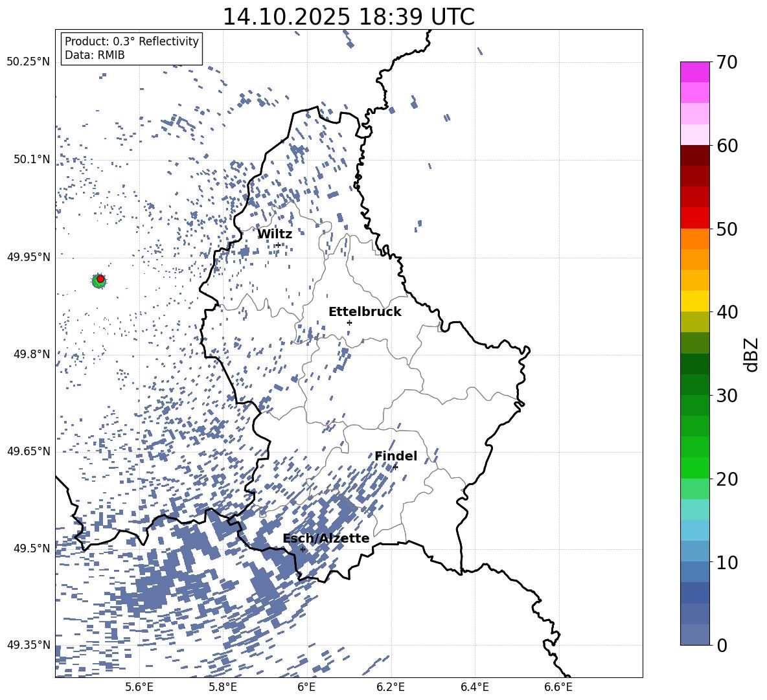The image size is (767, 700).
Task: Click the 0 colorbar tick label
Action: pos(722,645)
